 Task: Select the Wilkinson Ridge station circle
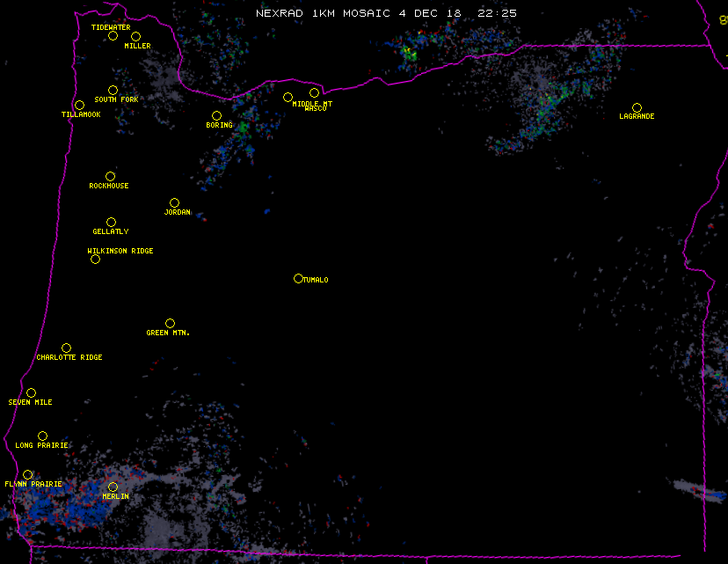pyautogui.click(x=95, y=259)
